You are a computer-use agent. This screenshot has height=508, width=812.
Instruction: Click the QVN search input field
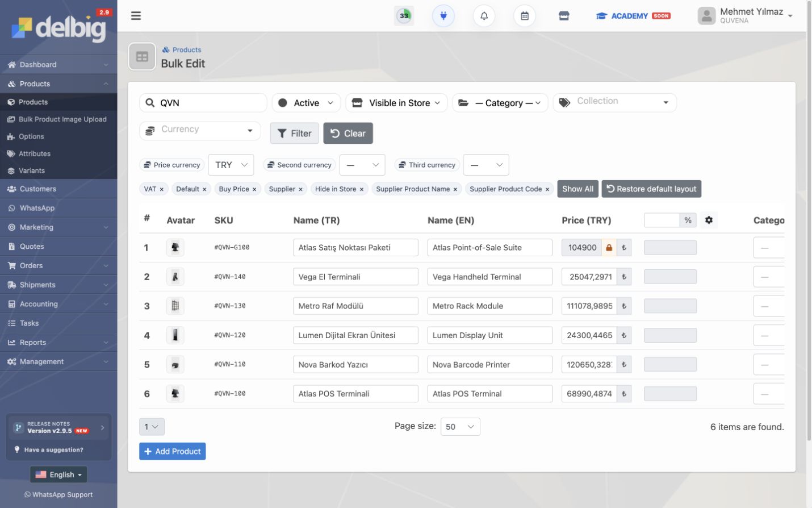(203, 103)
